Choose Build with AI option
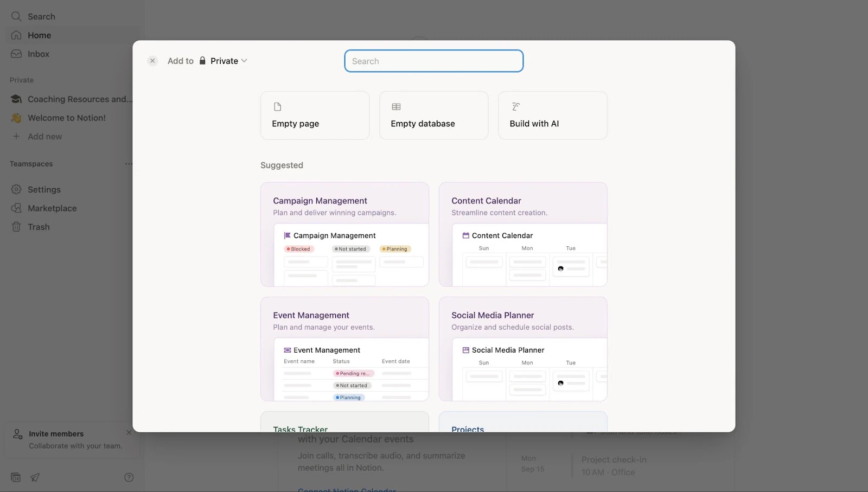 point(552,116)
